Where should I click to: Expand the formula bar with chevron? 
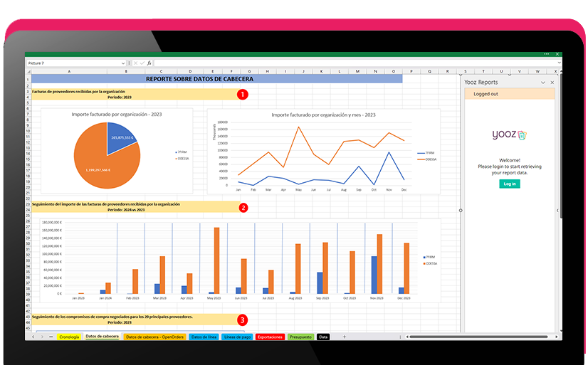point(559,63)
